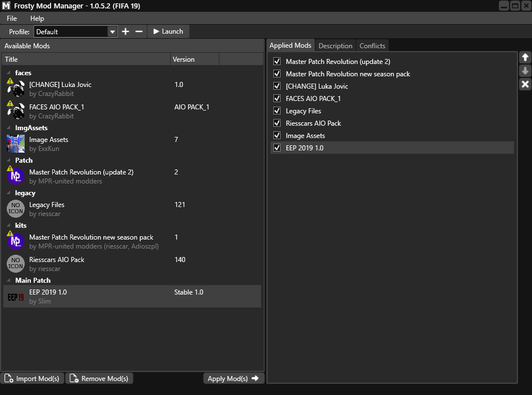This screenshot has width=532, height=395.
Task: Click the warning icon on Luka Jovic mod
Action: [10, 81]
